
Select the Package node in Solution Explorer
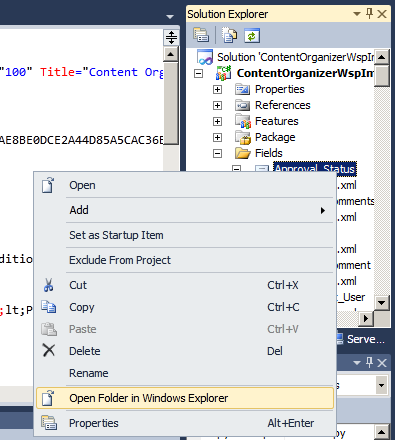275,137
